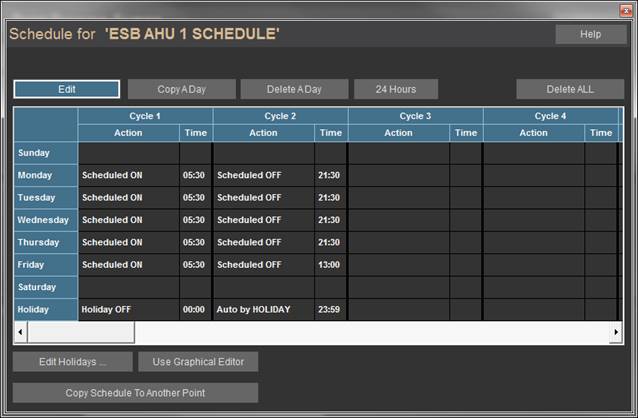Select the 24 Hours button
The image size is (638, 418).
coord(395,89)
